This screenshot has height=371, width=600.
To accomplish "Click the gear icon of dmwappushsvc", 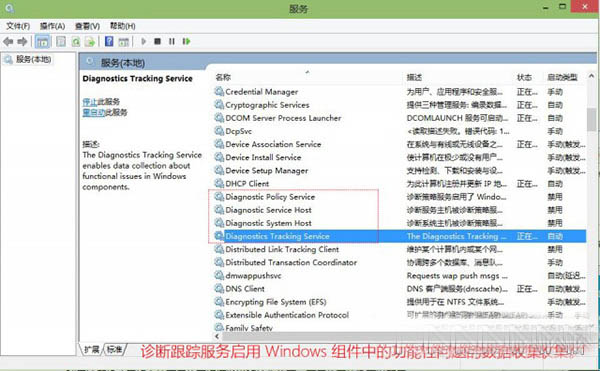I will click(x=219, y=275).
